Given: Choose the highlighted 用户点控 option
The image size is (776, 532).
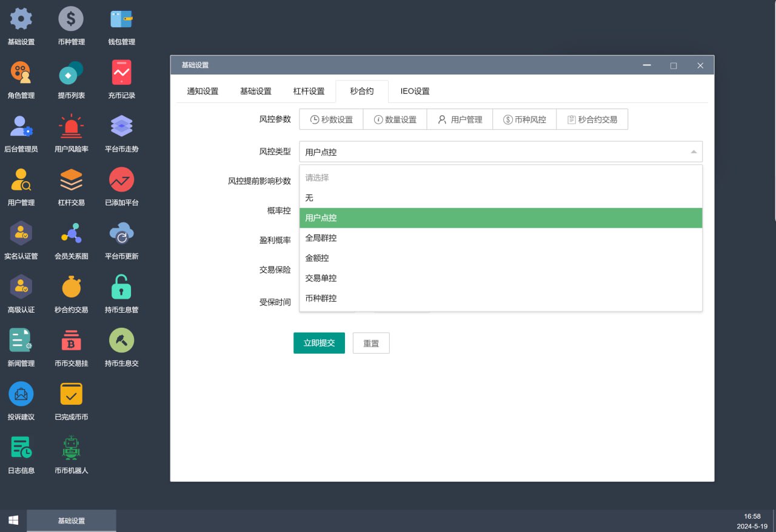Looking at the screenshot, I should pyautogui.click(x=501, y=218).
